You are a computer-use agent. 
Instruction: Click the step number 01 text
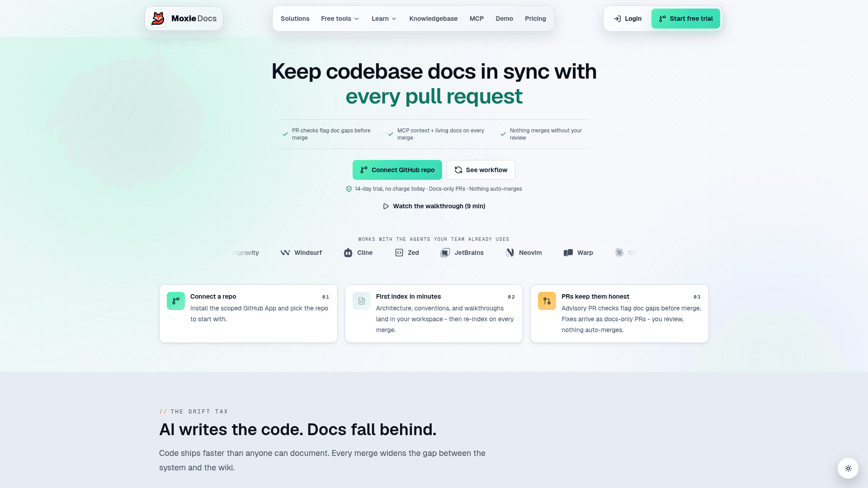(x=325, y=297)
